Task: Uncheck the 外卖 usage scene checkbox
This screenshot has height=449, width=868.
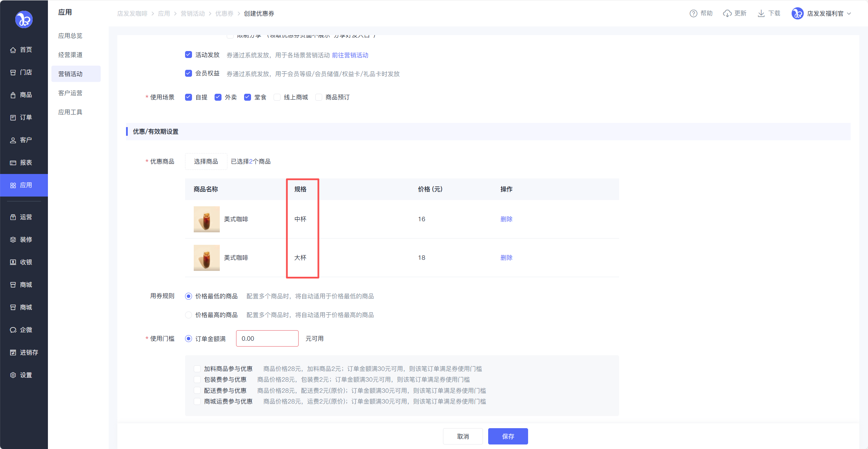Action: [x=218, y=97]
